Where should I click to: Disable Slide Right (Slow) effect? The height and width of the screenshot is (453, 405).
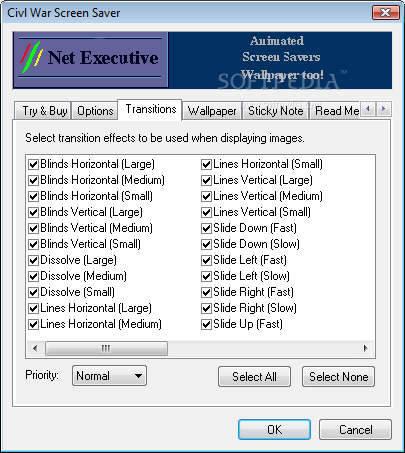click(x=206, y=308)
